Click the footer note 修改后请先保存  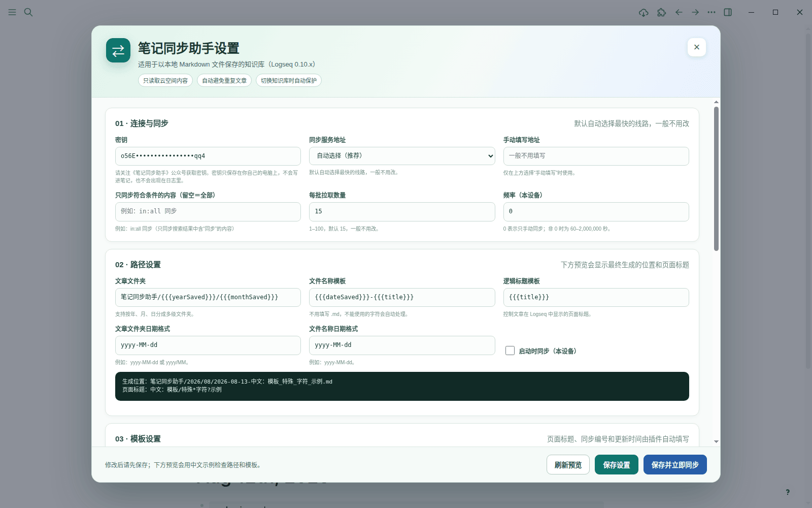[x=183, y=465]
